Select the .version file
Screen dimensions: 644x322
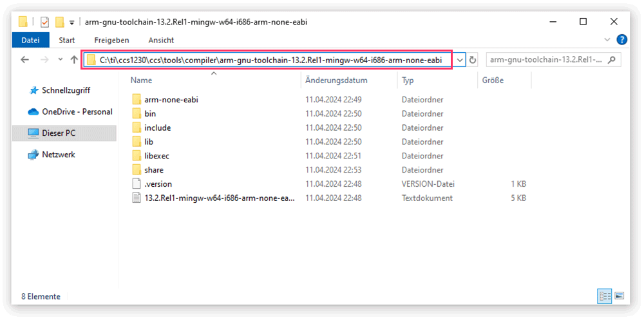(158, 184)
